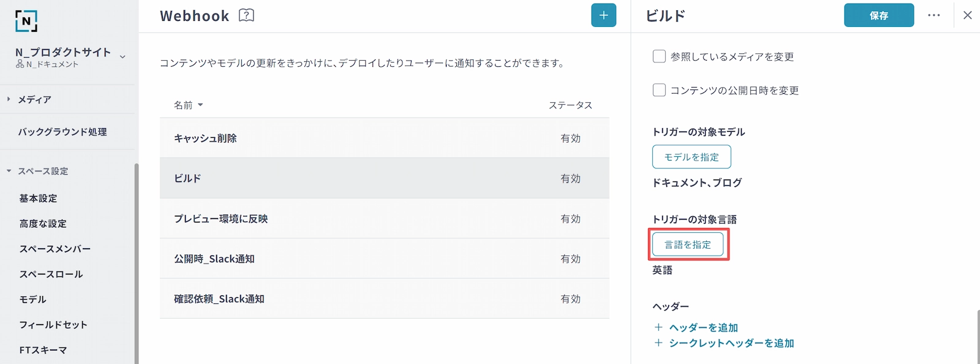Open the Webhook help question mark icon
This screenshot has height=364, width=980.
tap(246, 15)
